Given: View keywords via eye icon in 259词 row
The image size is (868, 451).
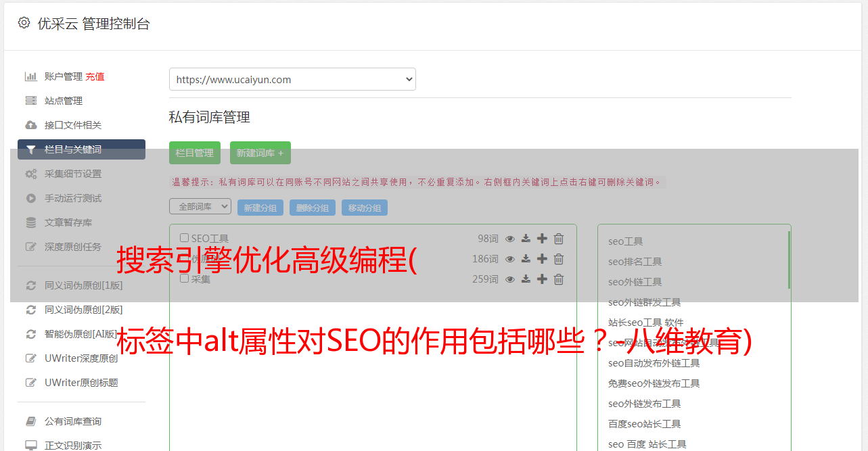Looking at the screenshot, I should pos(510,279).
